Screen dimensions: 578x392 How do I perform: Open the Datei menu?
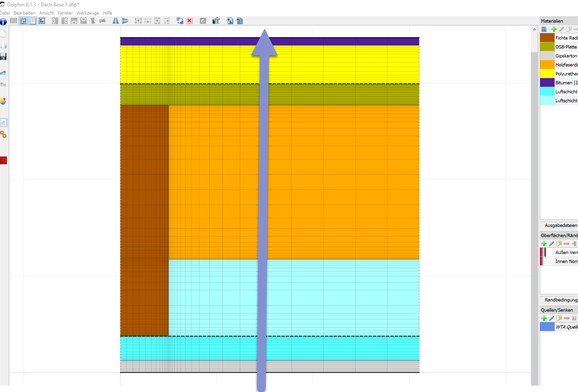click(x=5, y=13)
